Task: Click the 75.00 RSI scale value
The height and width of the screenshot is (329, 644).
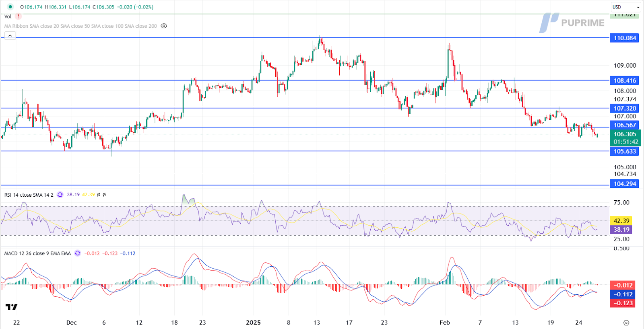Action: [x=621, y=203]
